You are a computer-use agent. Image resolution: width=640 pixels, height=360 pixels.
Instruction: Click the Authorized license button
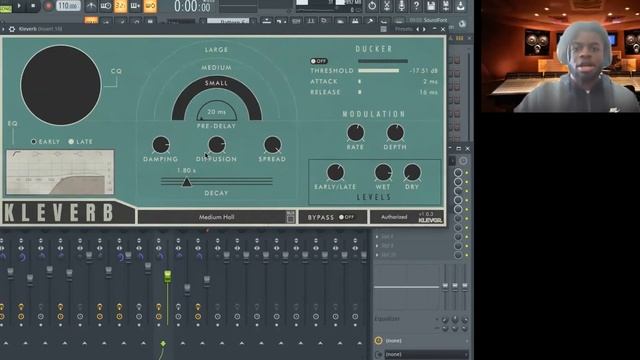tap(394, 217)
